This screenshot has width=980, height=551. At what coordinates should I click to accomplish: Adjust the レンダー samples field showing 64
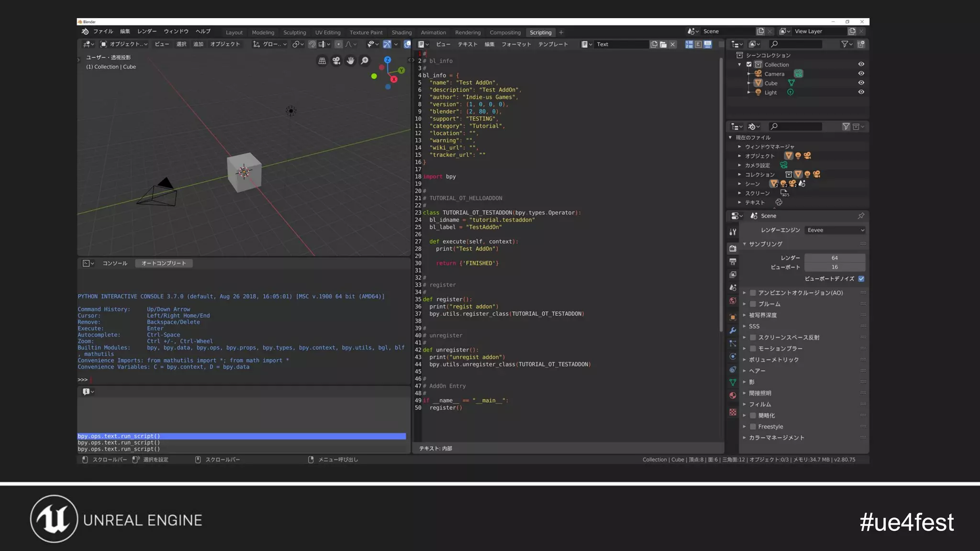click(835, 258)
